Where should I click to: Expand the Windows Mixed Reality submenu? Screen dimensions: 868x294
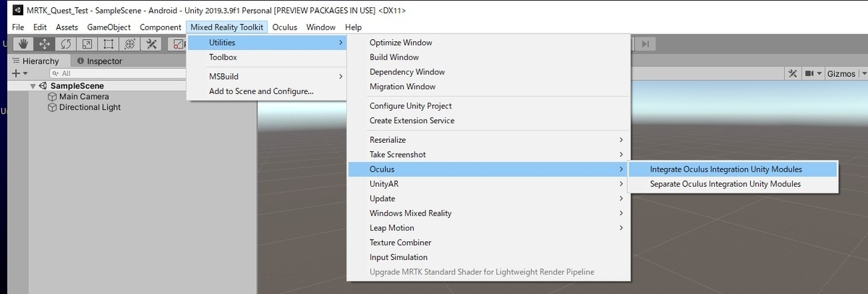(x=489, y=213)
